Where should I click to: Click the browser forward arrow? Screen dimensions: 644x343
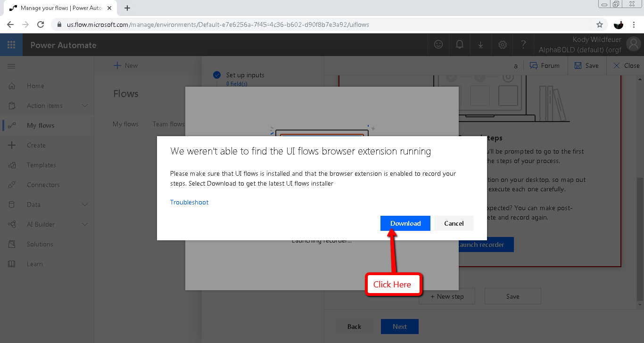(x=25, y=24)
